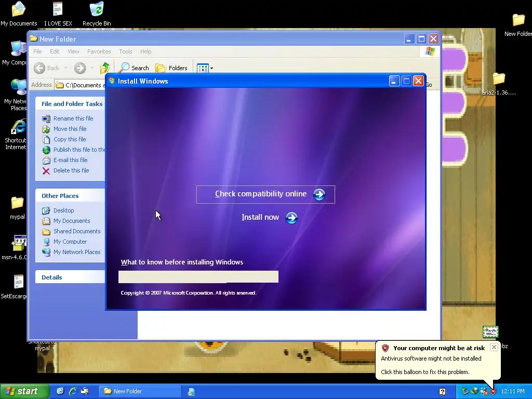The width and height of the screenshot is (532, 399).
Task: Click the balloon text to fix antivirus problem
Action: pyautogui.click(x=425, y=372)
